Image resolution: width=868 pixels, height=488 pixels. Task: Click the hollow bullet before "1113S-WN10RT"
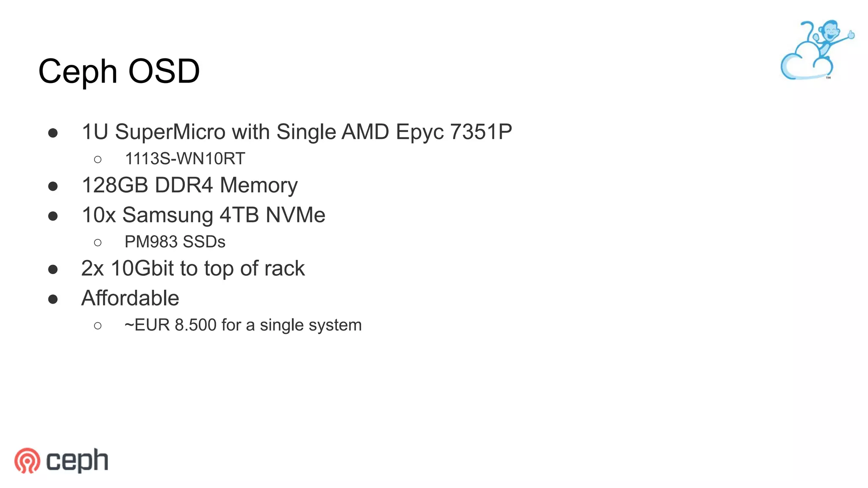(98, 160)
